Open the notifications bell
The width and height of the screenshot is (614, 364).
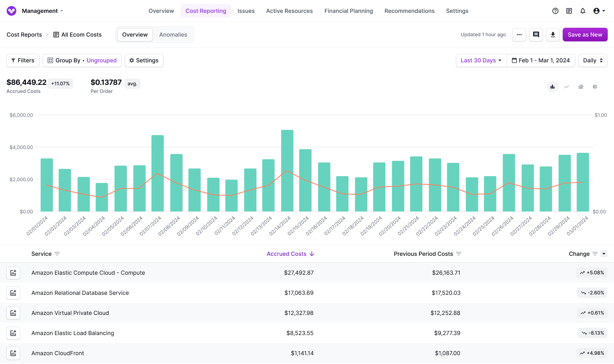pos(583,11)
